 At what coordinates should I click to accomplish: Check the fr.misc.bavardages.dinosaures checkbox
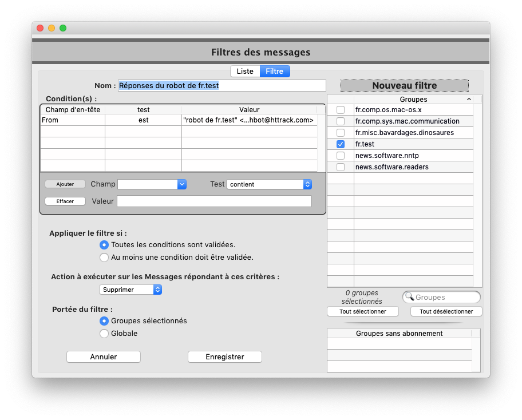coord(340,132)
